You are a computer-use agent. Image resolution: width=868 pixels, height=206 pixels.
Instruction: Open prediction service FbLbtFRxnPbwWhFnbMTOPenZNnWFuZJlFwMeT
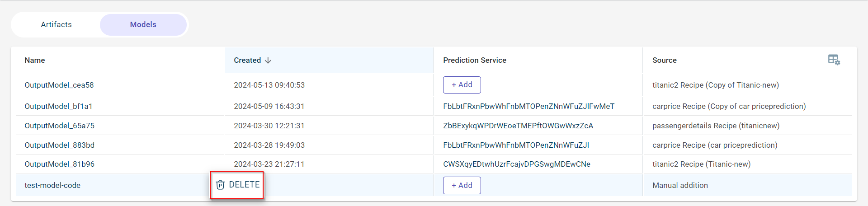point(528,106)
